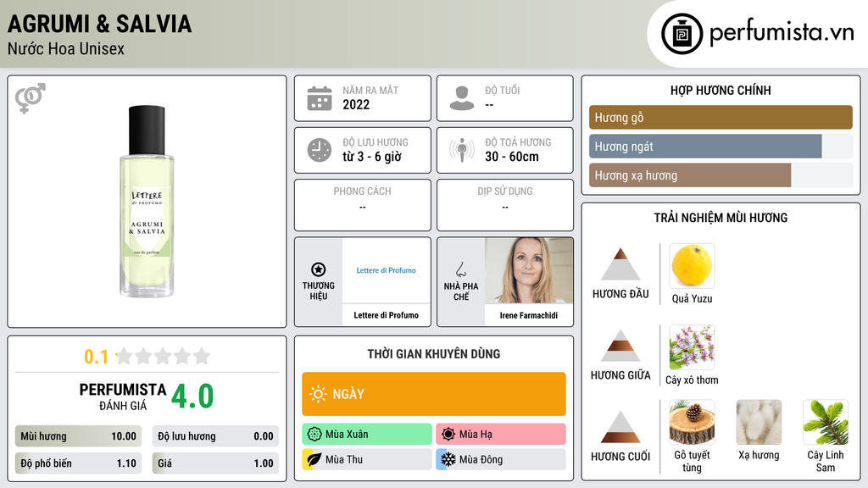Click the Irene Farmachidi name label
Viewport: 868px width, 488px height.
(x=529, y=315)
